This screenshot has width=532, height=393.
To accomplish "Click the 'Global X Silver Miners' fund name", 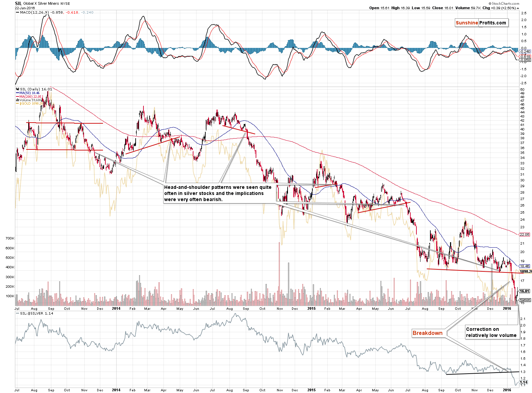I will [41, 3].
